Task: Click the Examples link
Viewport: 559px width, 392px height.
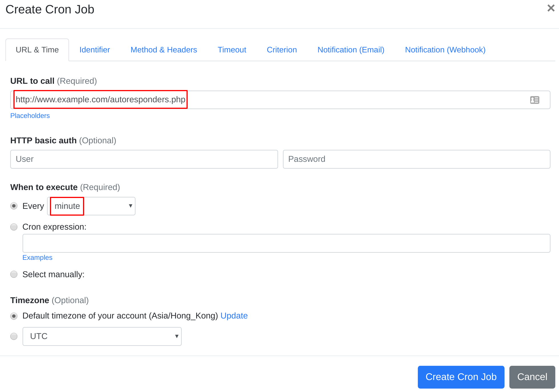Action: (x=37, y=258)
